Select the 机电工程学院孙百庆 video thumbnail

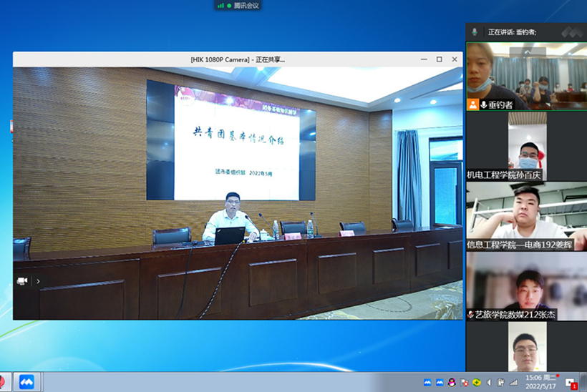click(527, 146)
